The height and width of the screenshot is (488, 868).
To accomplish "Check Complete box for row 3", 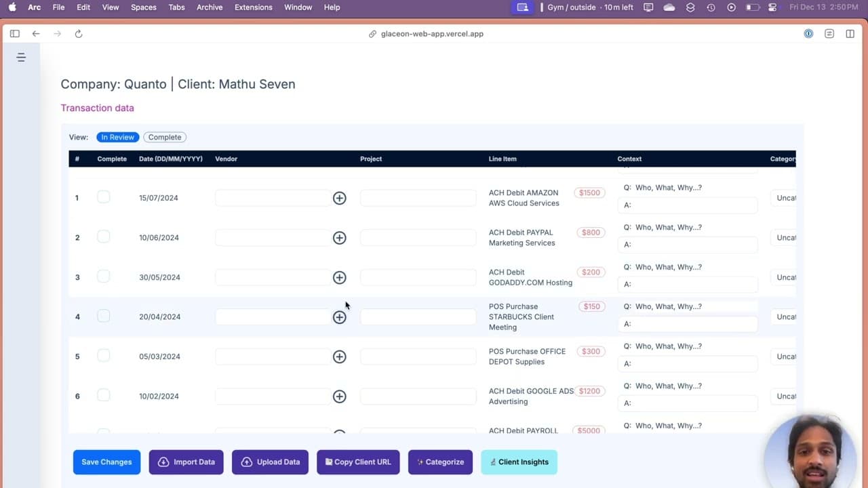I will (x=103, y=276).
